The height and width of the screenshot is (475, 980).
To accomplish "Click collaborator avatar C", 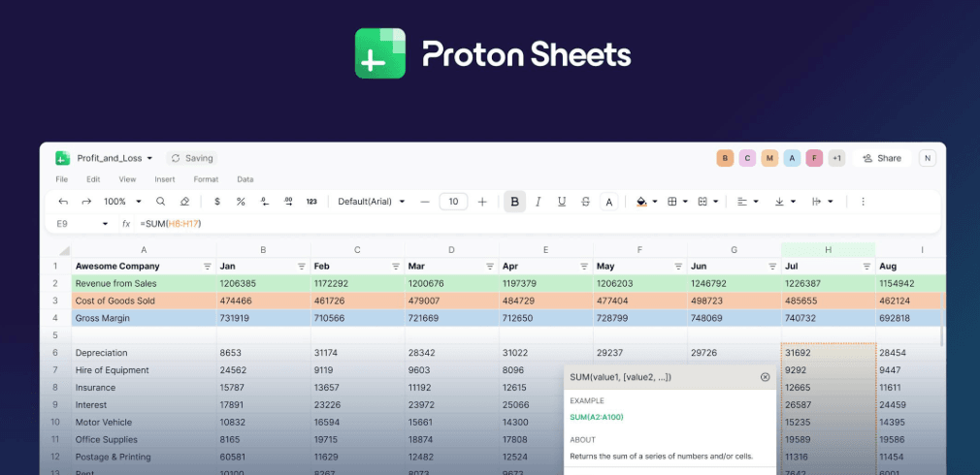I will click(747, 159).
